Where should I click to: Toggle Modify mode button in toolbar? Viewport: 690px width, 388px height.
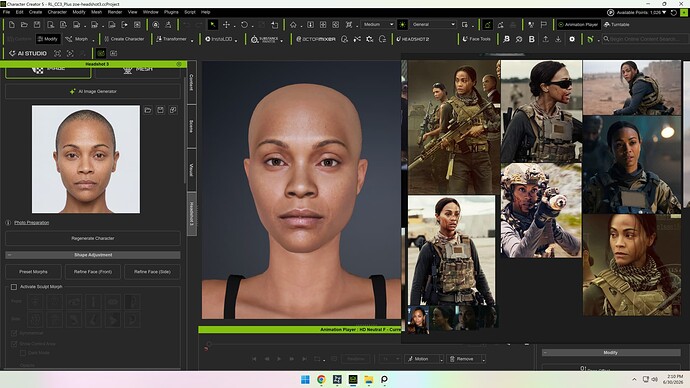click(x=48, y=39)
